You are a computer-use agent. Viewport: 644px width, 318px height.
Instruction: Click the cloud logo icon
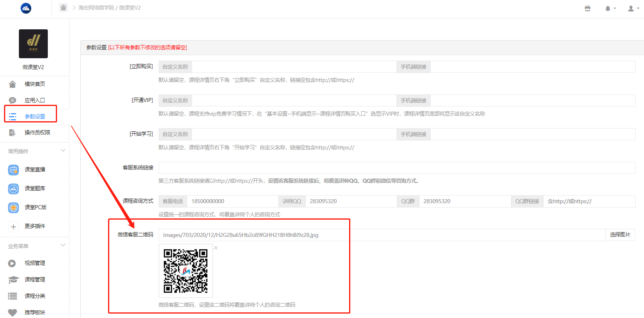[x=26, y=8]
